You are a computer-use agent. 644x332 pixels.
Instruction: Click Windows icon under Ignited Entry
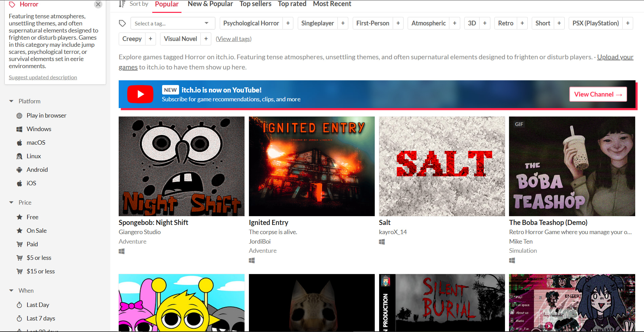[x=252, y=260]
